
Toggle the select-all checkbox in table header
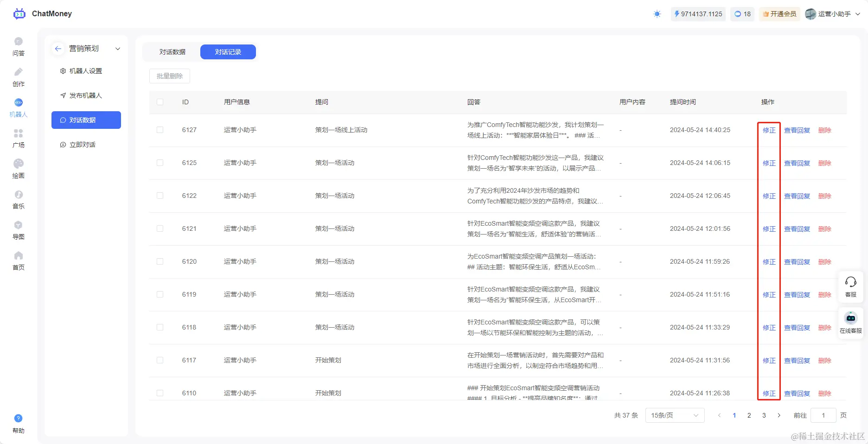point(160,102)
